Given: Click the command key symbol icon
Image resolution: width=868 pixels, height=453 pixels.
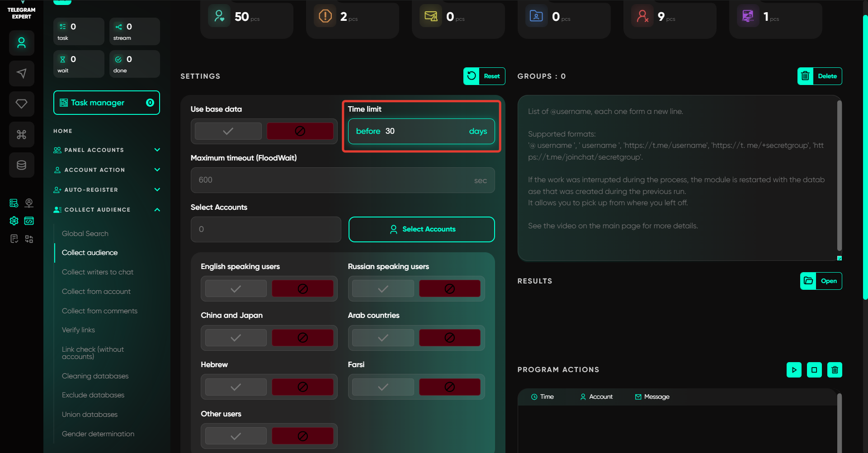Looking at the screenshot, I should coord(21,134).
